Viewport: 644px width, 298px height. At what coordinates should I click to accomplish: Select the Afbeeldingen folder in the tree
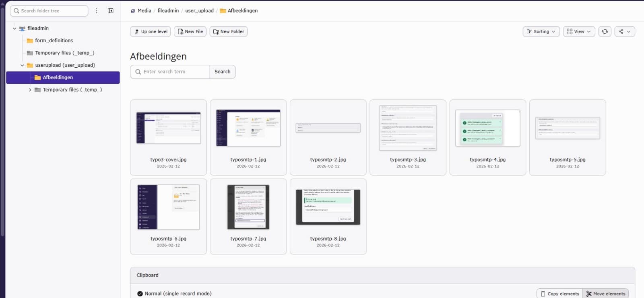coord(63,78)
